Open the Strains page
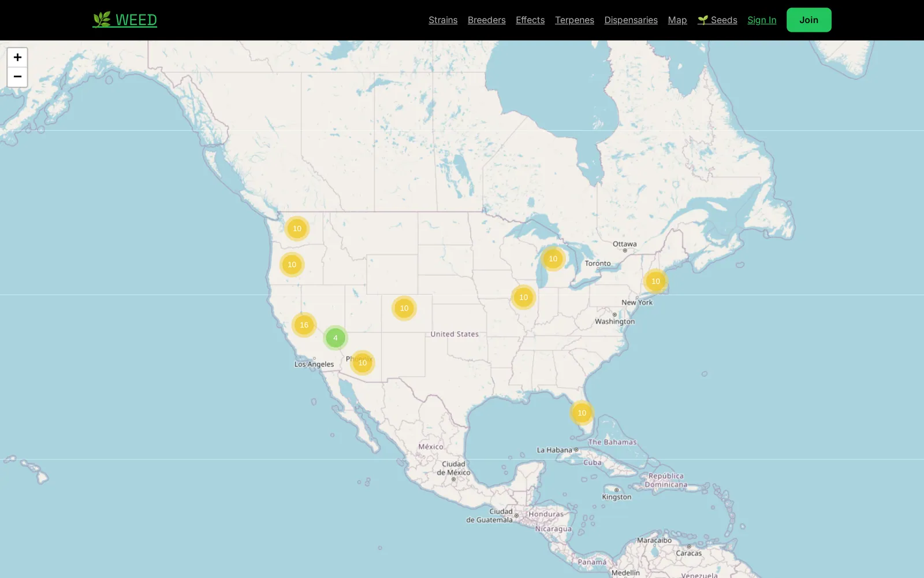The height and width of the screenshot is (578, 924). pyautogui.click(x=443, y=20)
